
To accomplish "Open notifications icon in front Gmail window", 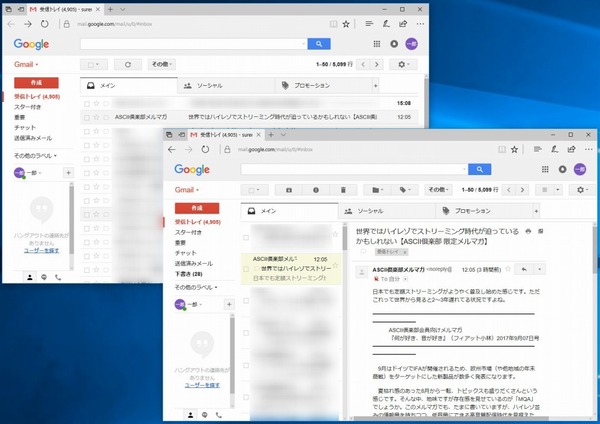I will pyautogui.click(x=562, y=169).
